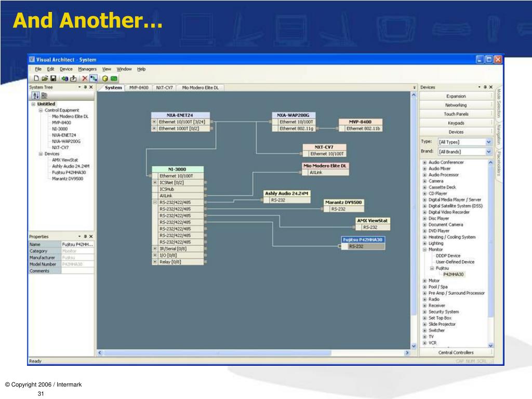Click the NXA-ENET24 block header
This screenshot has width=532, height=399.
pos(180,115)
